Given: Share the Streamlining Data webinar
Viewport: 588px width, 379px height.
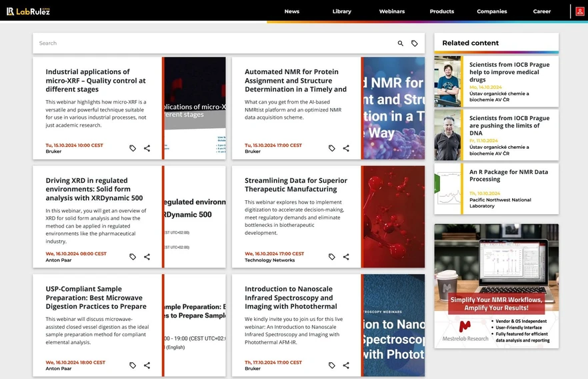Looking at the screenshot, I should coord(346,257).
